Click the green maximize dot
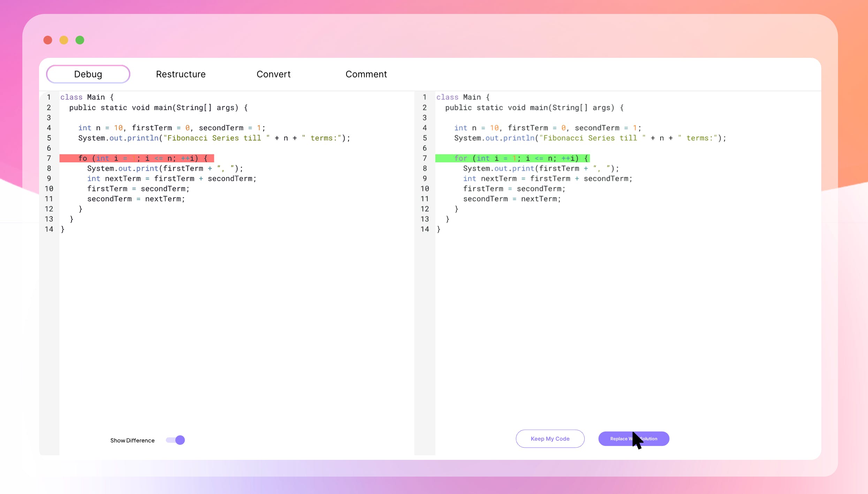 point(80,40)
